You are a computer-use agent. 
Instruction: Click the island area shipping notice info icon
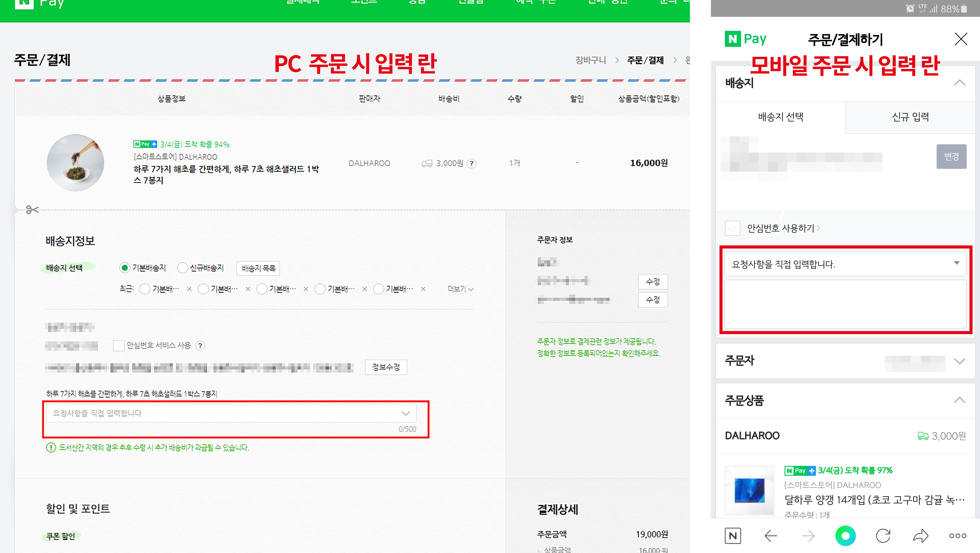point(51,448)
